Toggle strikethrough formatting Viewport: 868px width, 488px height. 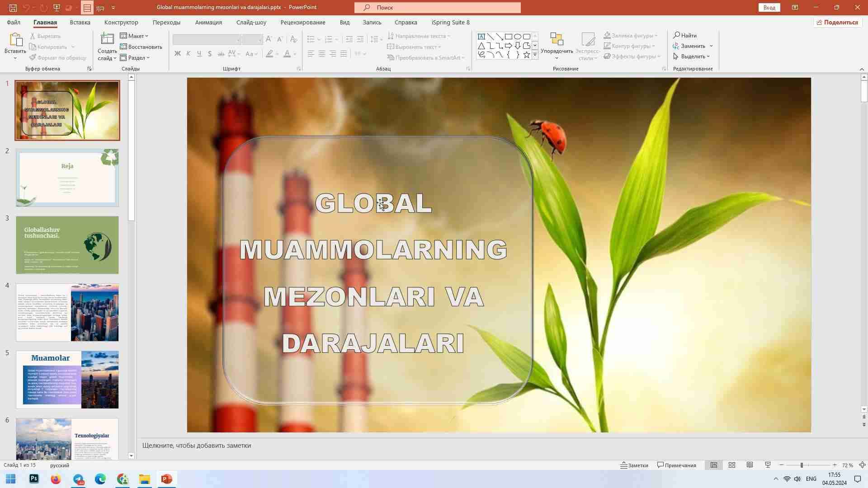[221, 54]
